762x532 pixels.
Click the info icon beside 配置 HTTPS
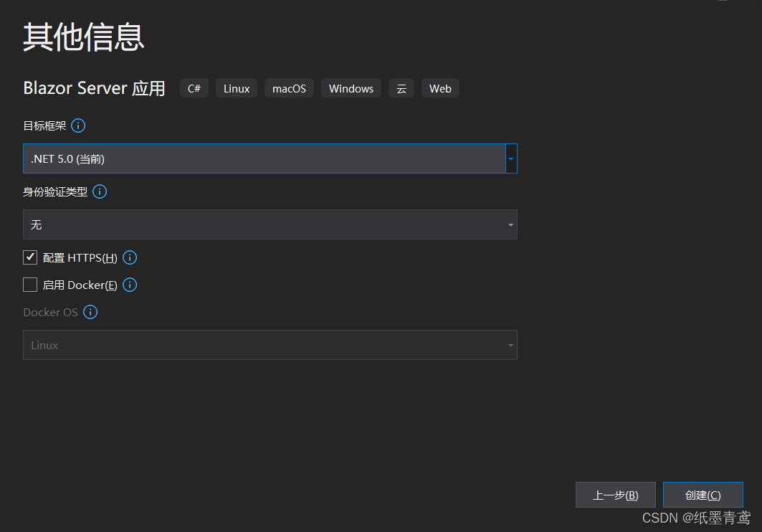130,257
